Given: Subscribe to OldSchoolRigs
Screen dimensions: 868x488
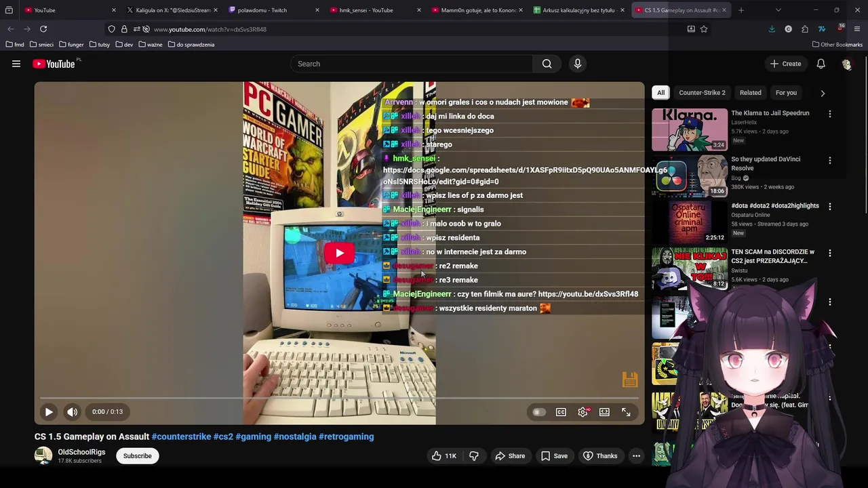Looking at the screenshot, I should pyautogui.click(x=138, y=456).
